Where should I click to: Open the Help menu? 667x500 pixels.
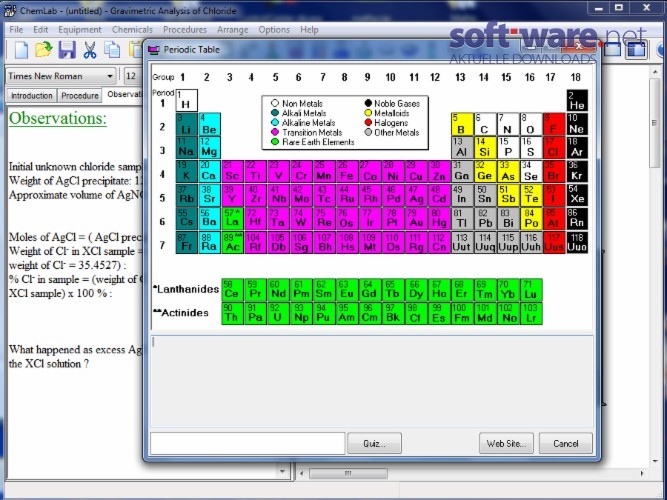point(309,30)
